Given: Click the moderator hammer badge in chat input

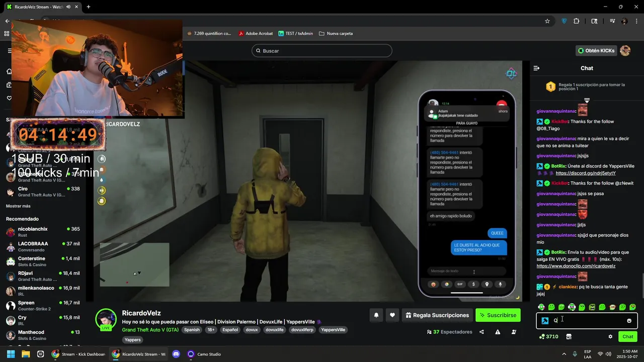Looking at the screenshot, I should click(545, 321).
